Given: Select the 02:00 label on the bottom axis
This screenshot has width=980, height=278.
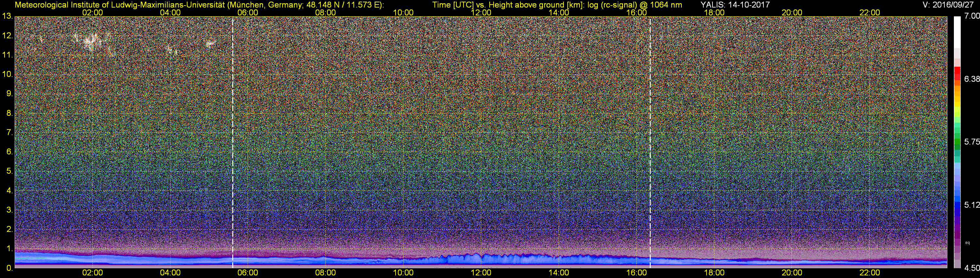Looking at the screenshot, I should (x=92, y=273).
